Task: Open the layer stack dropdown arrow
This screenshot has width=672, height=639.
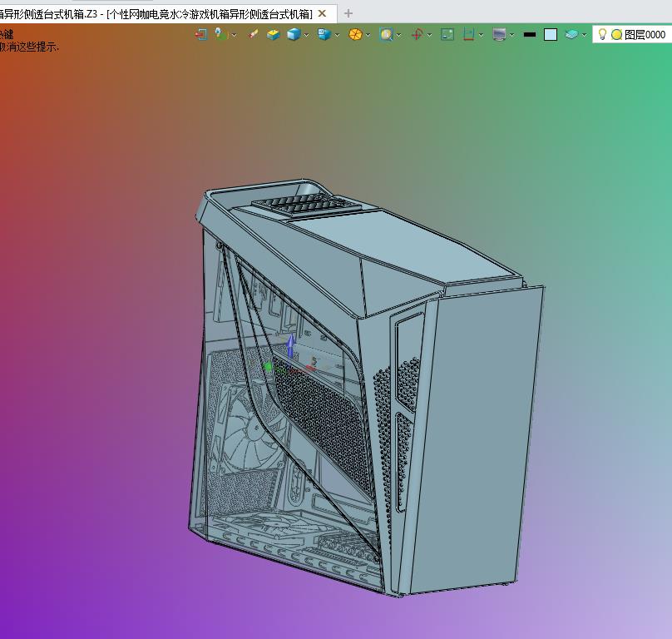Action: tap(585, 35)
